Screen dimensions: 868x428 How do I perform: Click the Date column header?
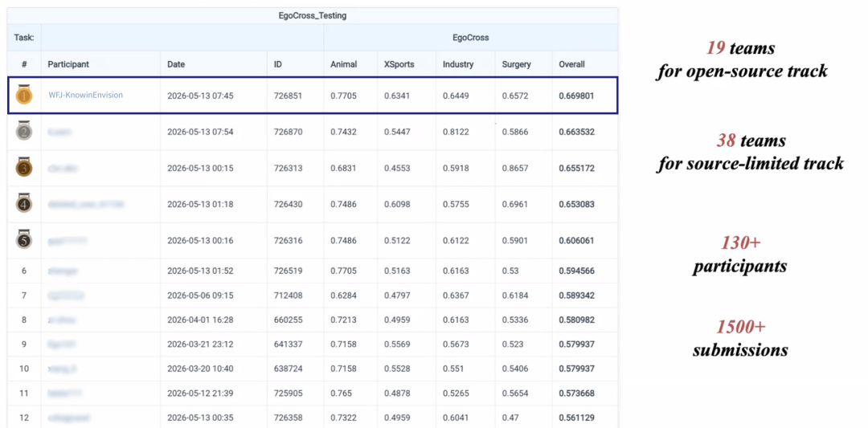[176, 64]
